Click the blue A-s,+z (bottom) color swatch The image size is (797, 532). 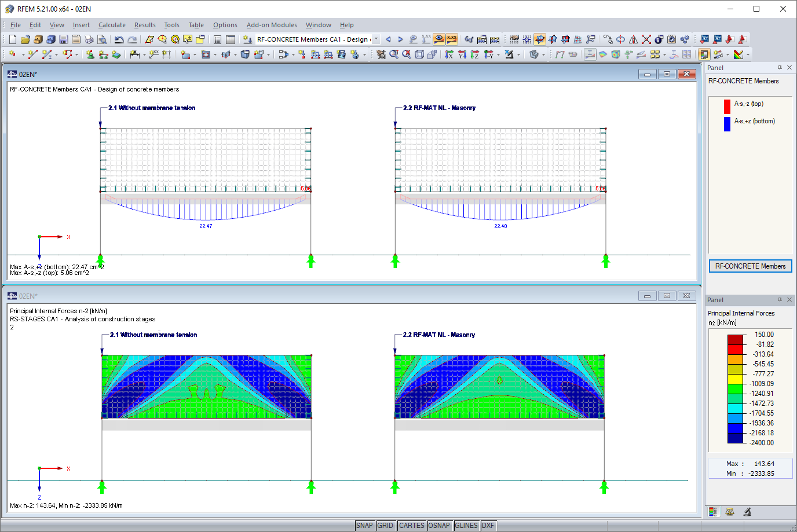(x=727, y=124)
